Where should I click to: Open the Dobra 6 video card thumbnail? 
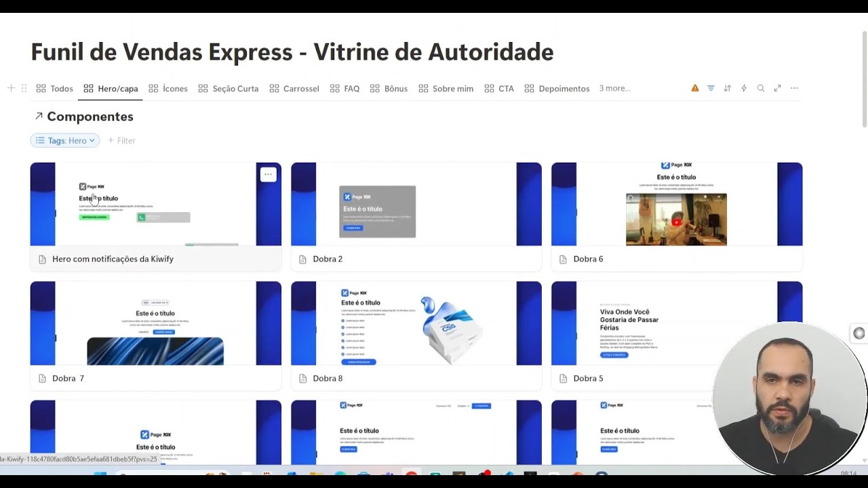tap(677, 204)
